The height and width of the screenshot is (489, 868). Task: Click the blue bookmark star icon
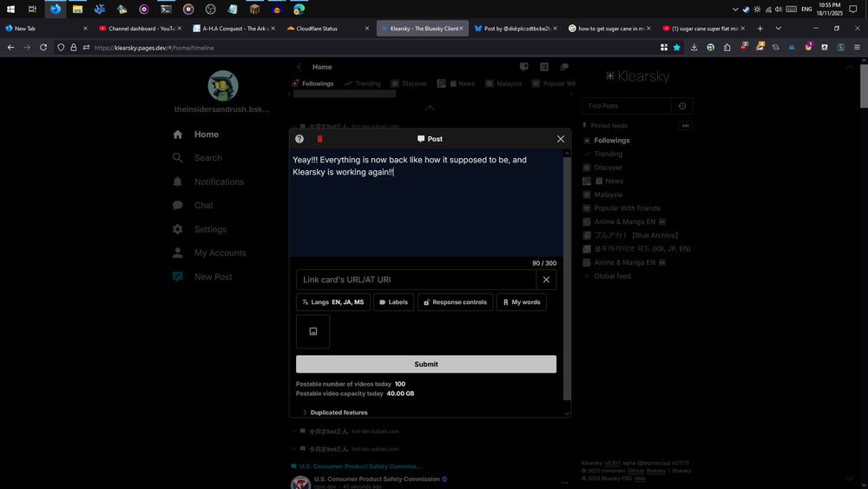pyautogui.click(x=676, y=48)
